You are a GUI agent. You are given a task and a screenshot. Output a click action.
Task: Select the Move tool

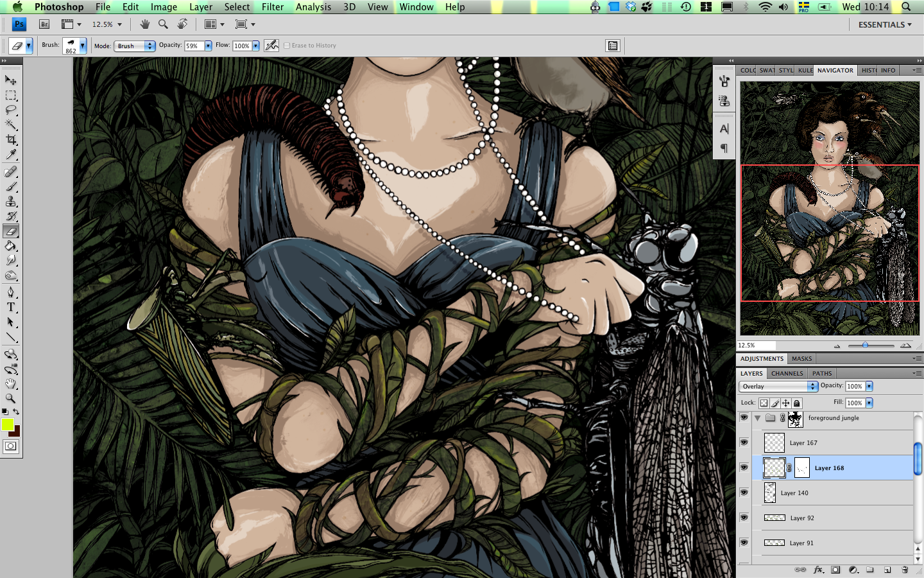pyautogui.click(x=11, y=80)
